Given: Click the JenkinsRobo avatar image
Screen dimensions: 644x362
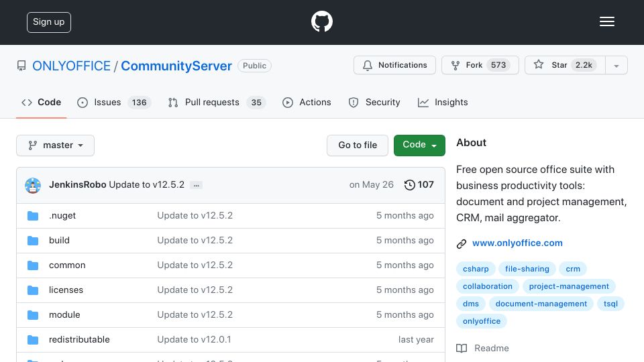Looking at the screenshot, I should coord(33,185).
